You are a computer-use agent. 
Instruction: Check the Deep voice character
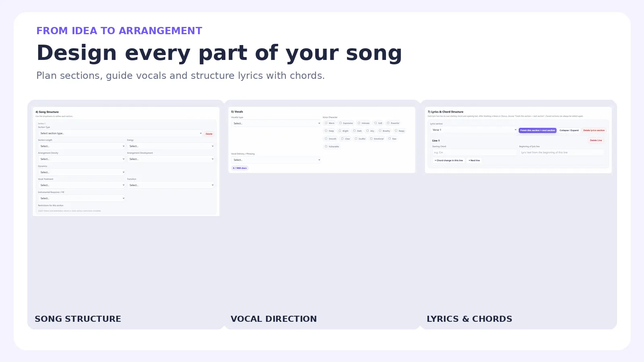326,131
